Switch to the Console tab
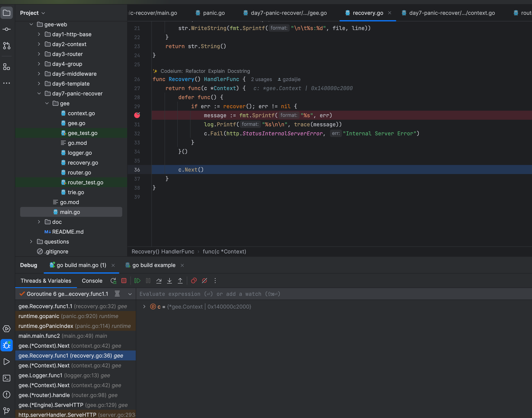The image size is (532, 418). click(x=92, y=281)
